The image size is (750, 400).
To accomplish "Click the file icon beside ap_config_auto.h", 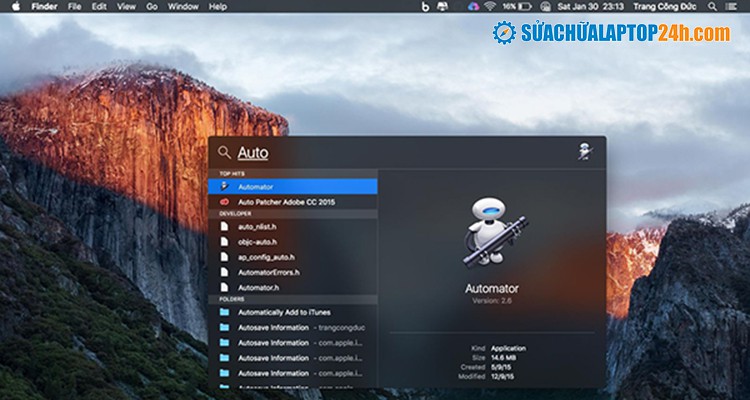I will (224, 257).
